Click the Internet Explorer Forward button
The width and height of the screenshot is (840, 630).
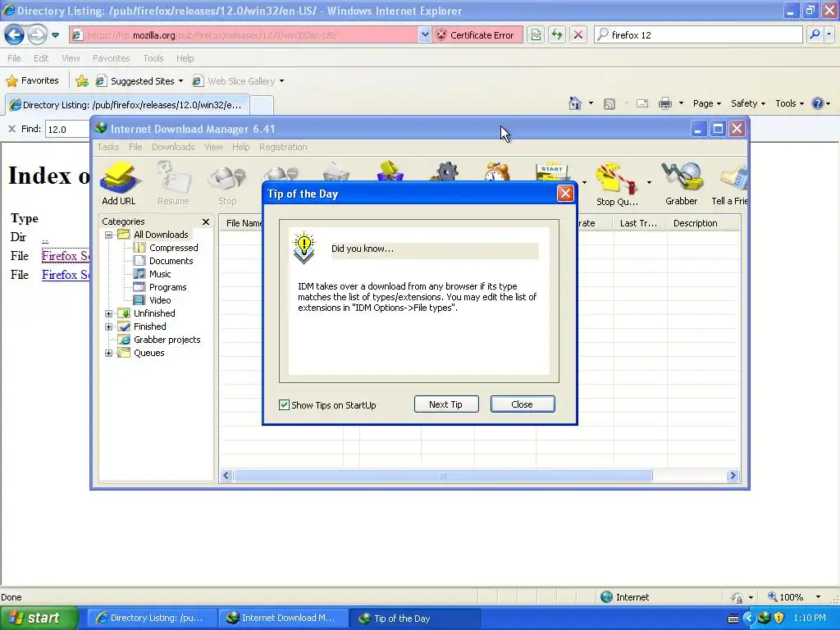tap(37, 34)
